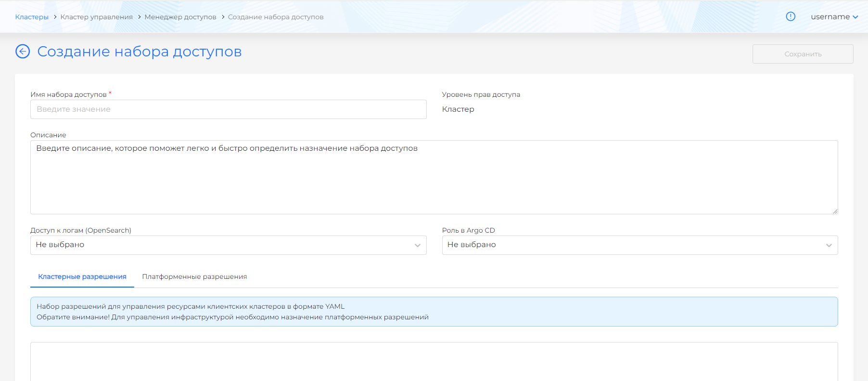Click the circled exclamation icon beside username
868x381 pixels.
(x=791, y=16)
